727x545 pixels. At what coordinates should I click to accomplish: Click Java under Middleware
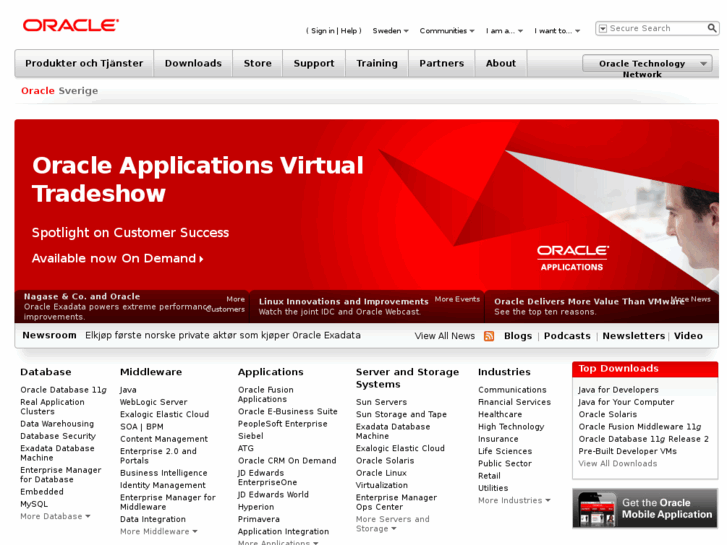[x=128, y=390]
